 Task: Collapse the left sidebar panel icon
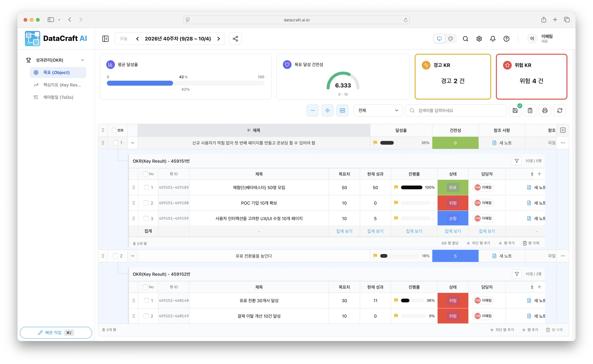coord(106,39)
